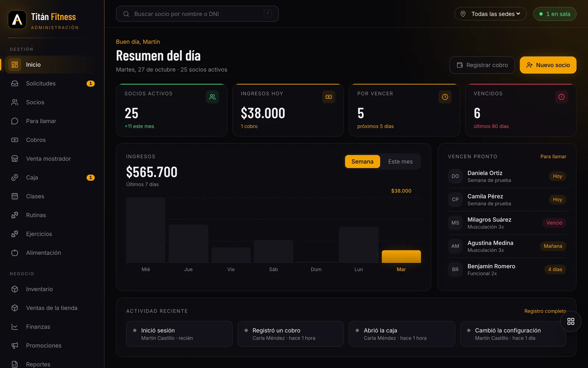Open the Socios activos card
588x368 pixels.
tap(172, 110)
